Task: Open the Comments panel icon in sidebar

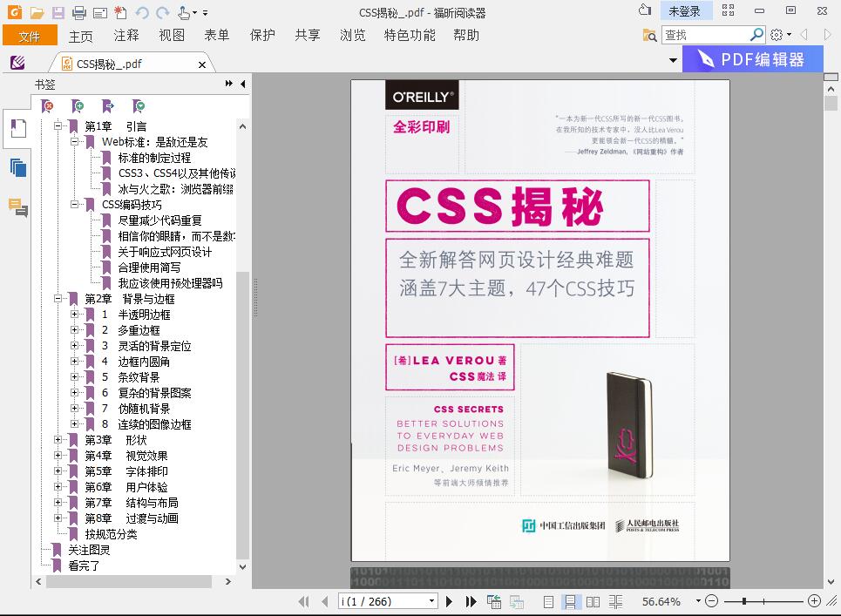Action: [18, 207]
